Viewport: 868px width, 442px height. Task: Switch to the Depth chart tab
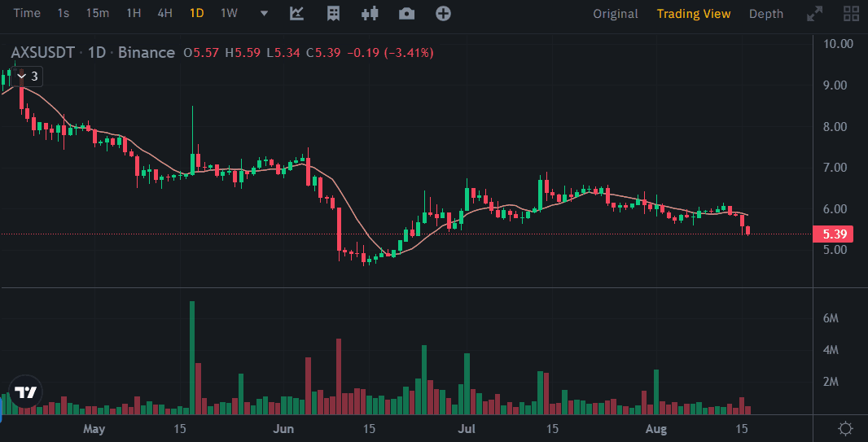click(x=765, y=14)
